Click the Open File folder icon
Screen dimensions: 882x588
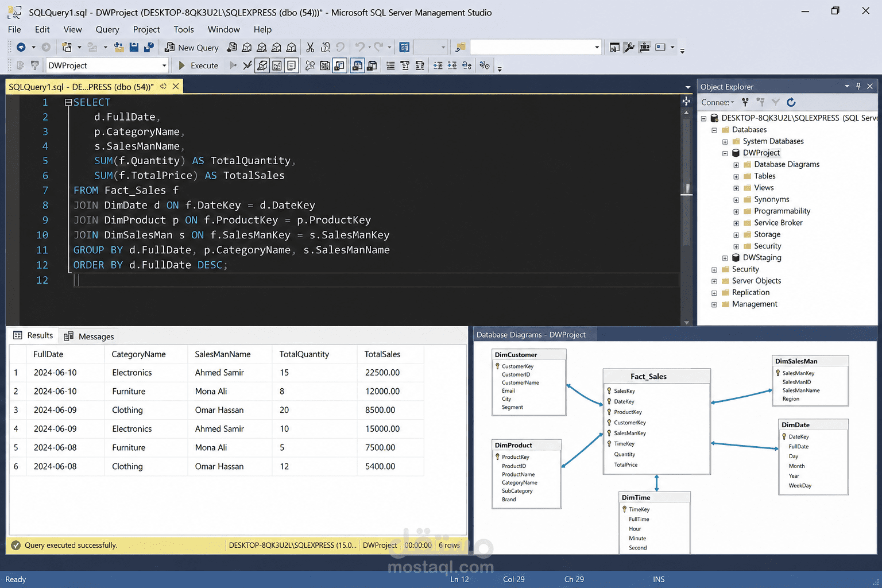tap(119, 47)
